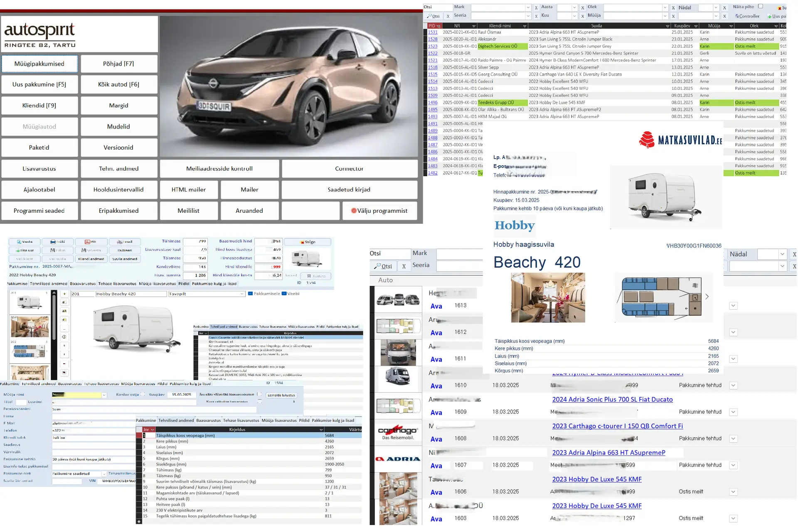Viewport: 798px width, 532px height.
Task: Select floorplan thumbnail 202 in the image list
Action: point(29,351)
